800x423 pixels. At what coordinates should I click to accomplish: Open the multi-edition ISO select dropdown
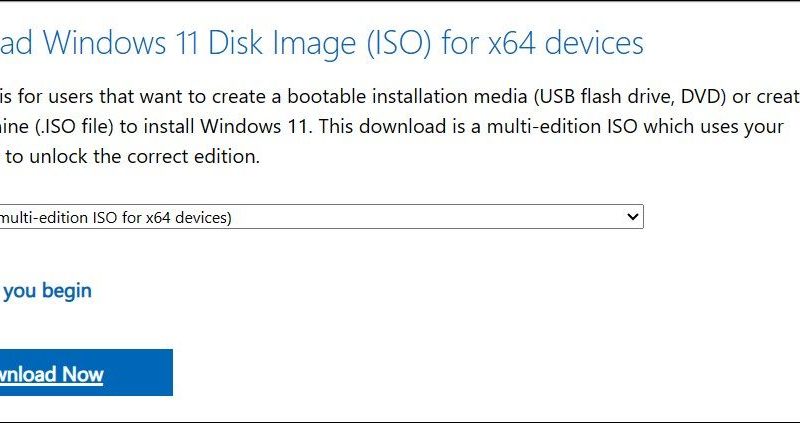[x=321, y=217]
